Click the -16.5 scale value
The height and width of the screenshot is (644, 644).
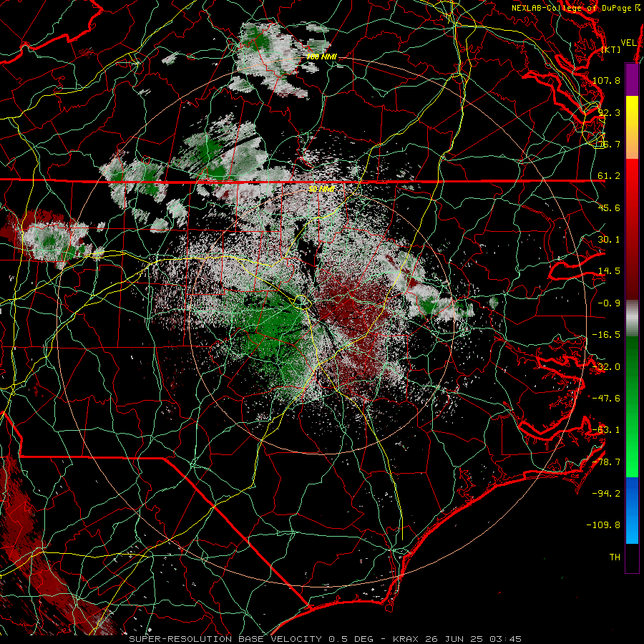(x=607, y=335)
